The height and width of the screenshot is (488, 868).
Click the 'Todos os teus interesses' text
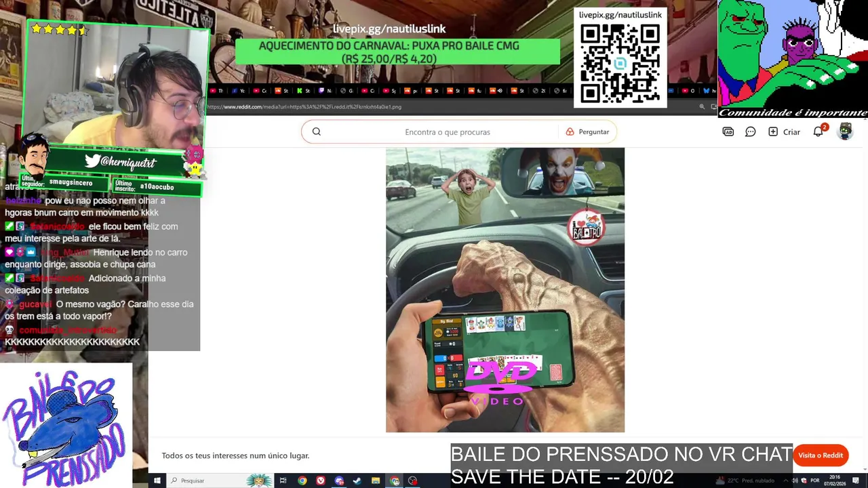(x=235, y=455)
